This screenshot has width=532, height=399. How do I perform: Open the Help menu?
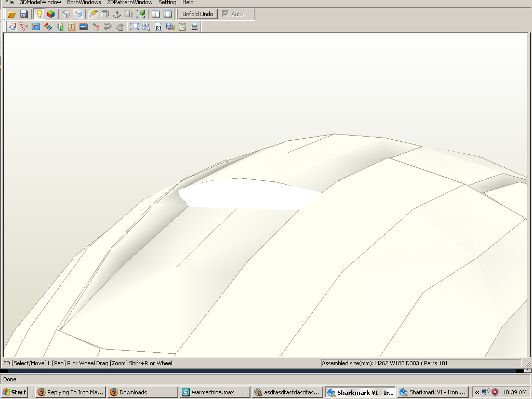[188, 3]
